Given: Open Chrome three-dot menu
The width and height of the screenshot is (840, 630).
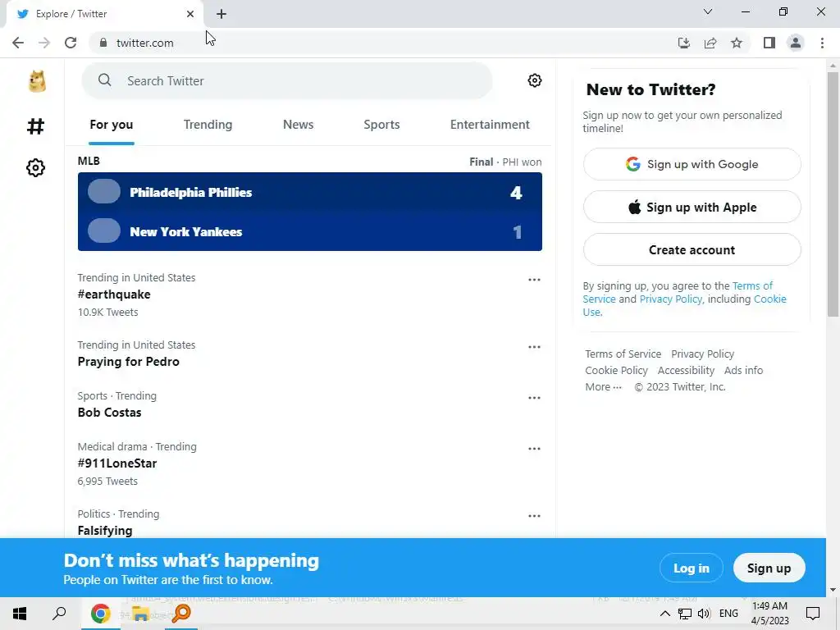Looking at the screenshot, I should (822, 43).
